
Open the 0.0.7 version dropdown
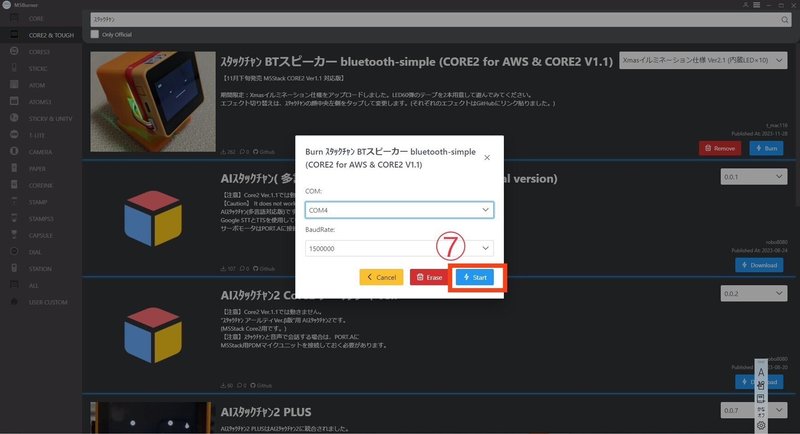click(754, 410)
